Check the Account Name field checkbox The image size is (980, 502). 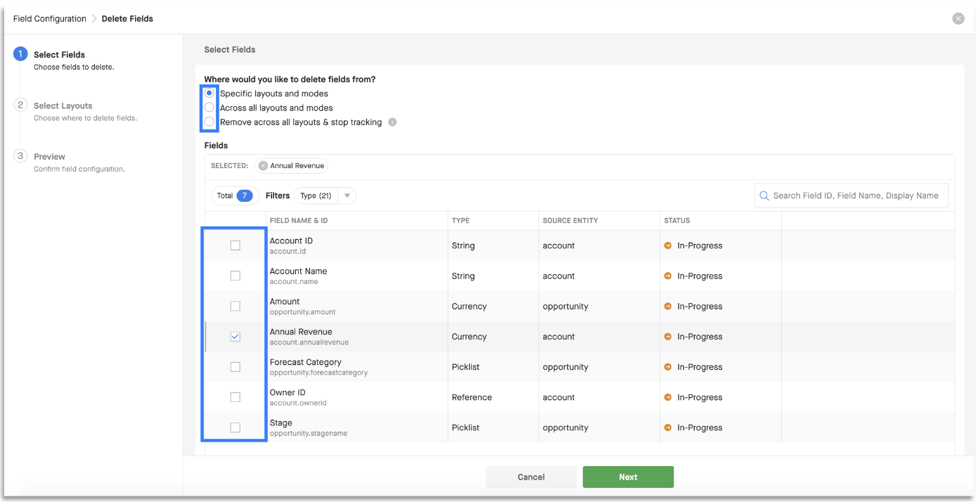click(236, 276)
